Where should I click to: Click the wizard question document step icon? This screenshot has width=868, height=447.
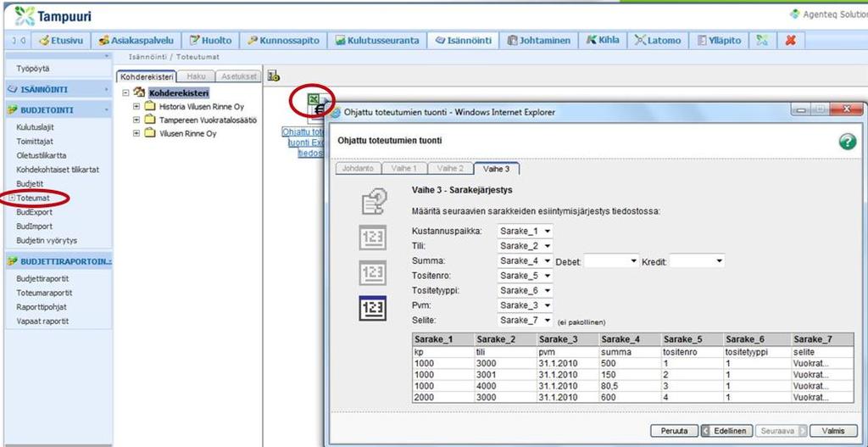tap(374, 201)
